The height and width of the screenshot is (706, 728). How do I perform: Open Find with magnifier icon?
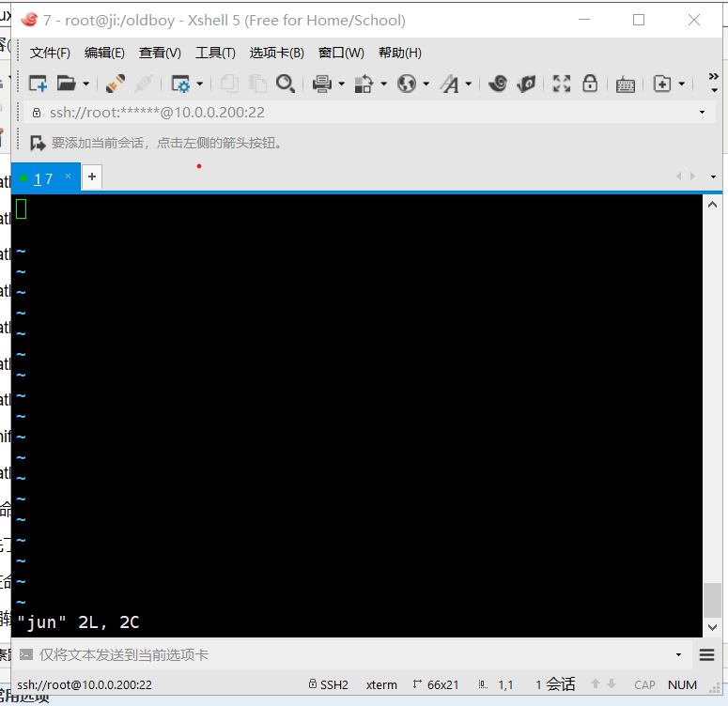[285, 84]
